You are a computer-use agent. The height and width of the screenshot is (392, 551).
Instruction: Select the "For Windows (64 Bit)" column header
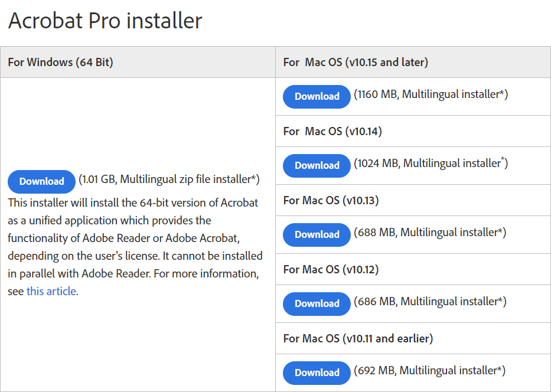pyautogui.click(x=60, y=62)
